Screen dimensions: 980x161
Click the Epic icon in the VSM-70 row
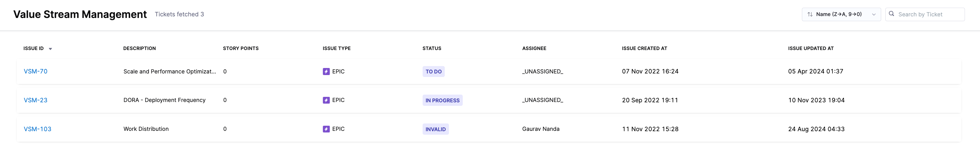click(326, 72)
